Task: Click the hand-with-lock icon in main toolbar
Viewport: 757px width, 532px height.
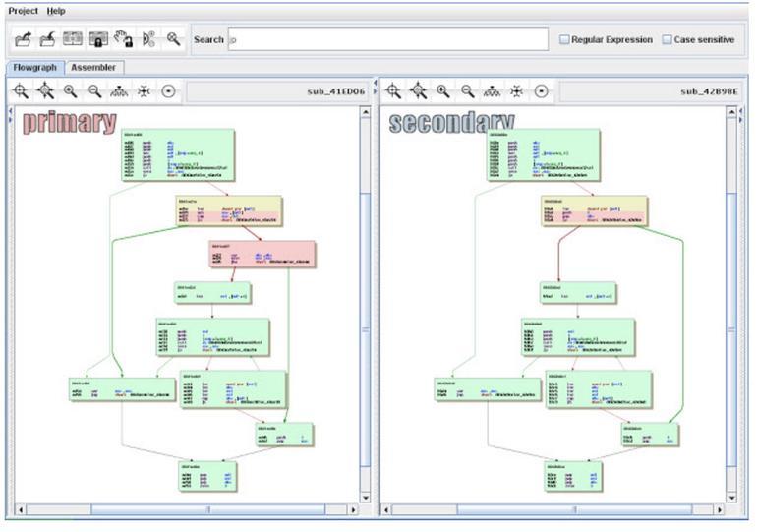Action: pos(123,39)
